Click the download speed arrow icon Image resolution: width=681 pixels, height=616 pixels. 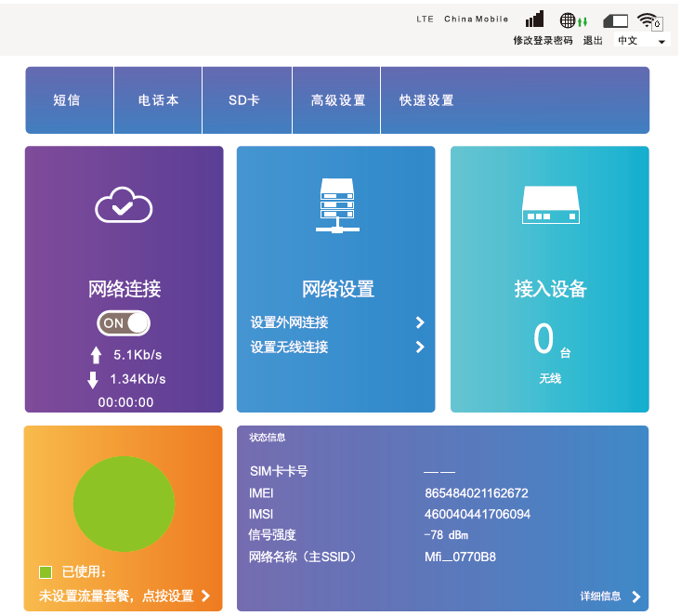93,379
